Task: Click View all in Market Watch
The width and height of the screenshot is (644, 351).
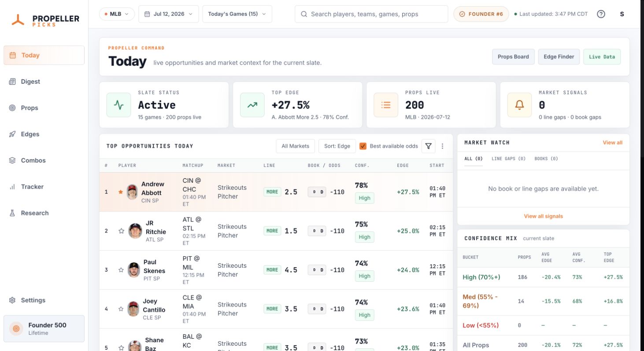Action: tap(612, 143)
